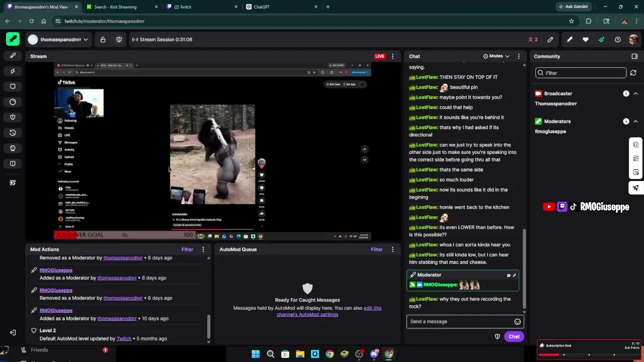Open the chat Modes dropdown

point(496,56)
